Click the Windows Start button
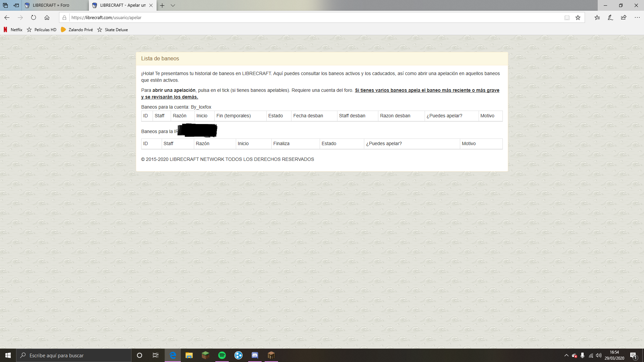The height and width of the screenshot is (362, 644). coord(8,355)
